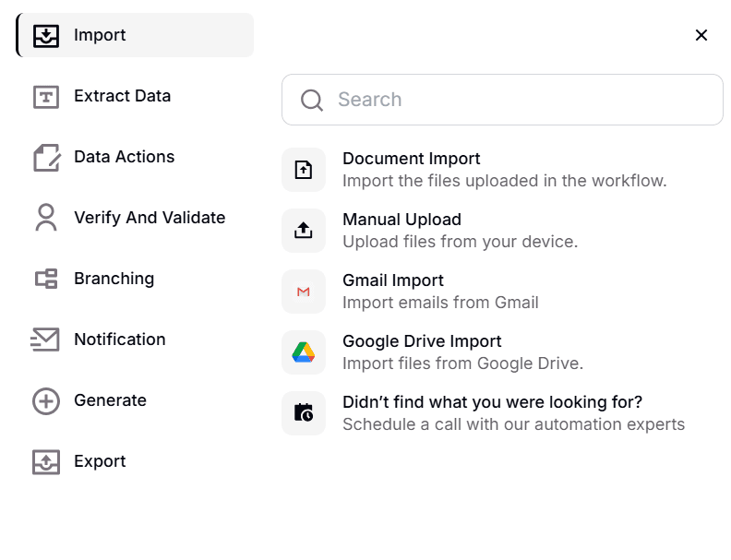731x560 pixels.
Task: Click the Import tray icon in sidebar
Action: (x=46, y=36)
